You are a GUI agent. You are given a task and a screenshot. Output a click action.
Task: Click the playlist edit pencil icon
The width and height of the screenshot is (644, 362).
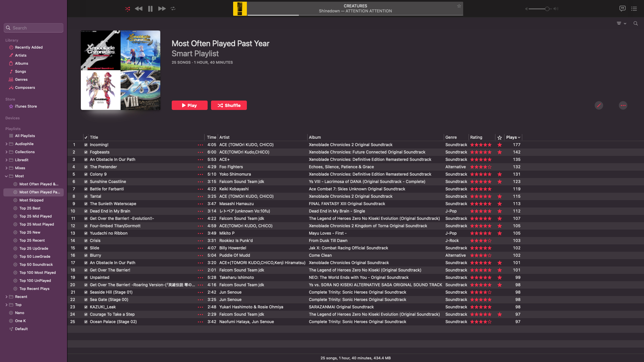tap(599, 105)
